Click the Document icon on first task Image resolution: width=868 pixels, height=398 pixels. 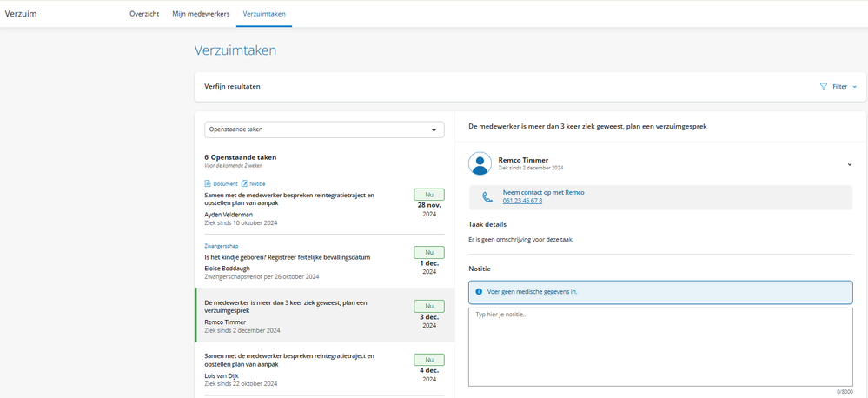(208, 184)
